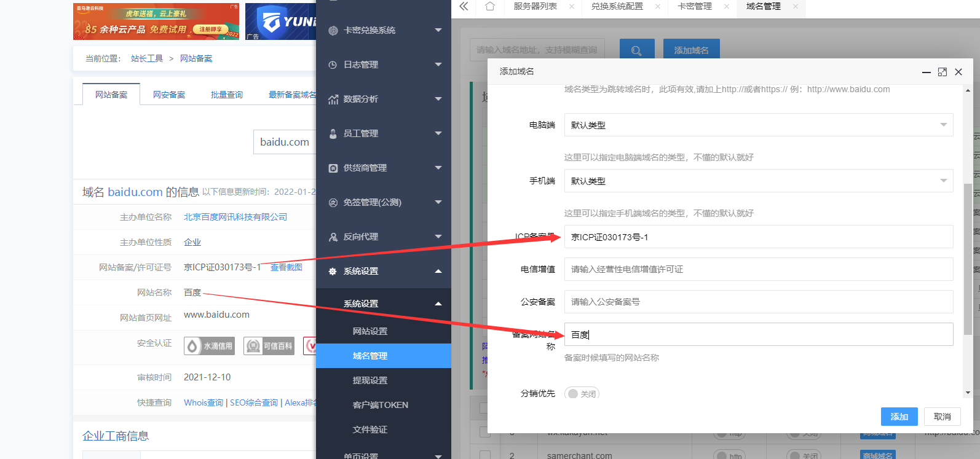Toggle http switch in samerchant.com row

[x=729, y=455]
